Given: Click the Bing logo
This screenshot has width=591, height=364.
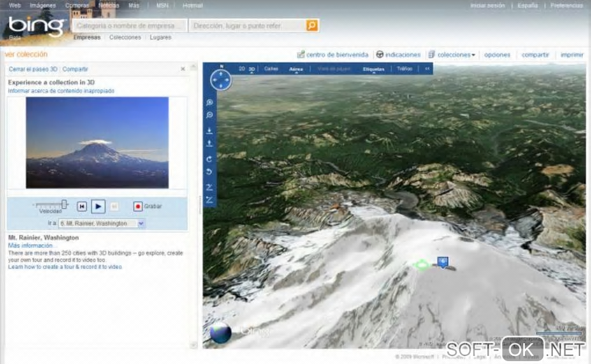Looking at the screenshot, I should 36,26.
